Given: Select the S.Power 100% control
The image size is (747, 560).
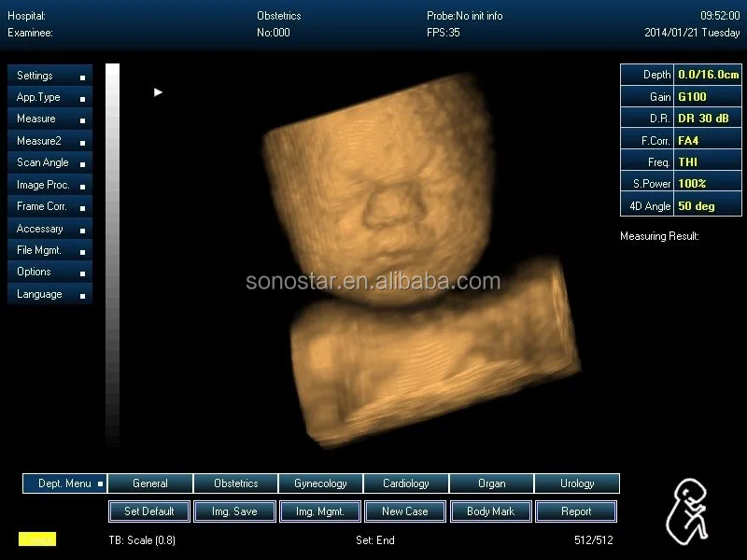Looking at the screenshot, I should (680, 184).
